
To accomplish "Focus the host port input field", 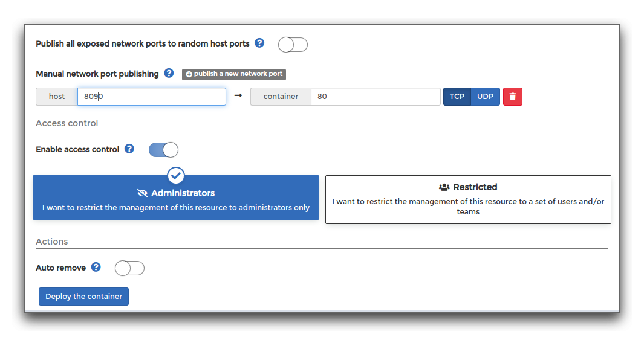I will coord(152,97).
